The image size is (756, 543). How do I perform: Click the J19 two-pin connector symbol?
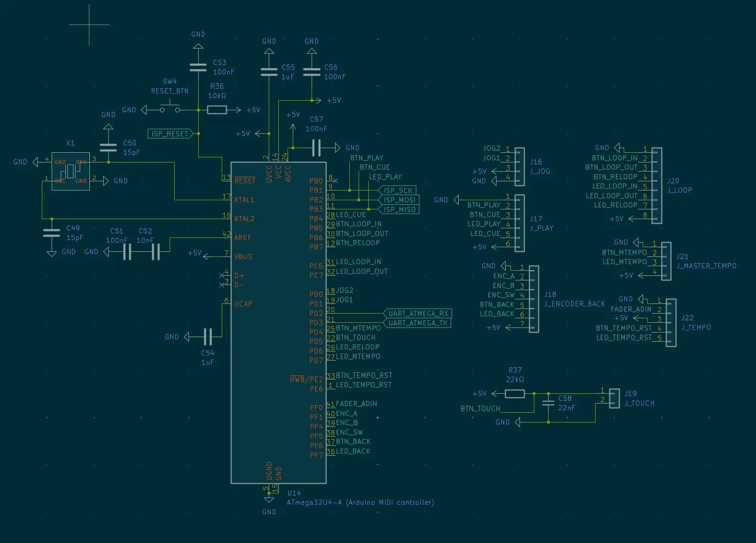pyautogui.click(x=614, y=398)
